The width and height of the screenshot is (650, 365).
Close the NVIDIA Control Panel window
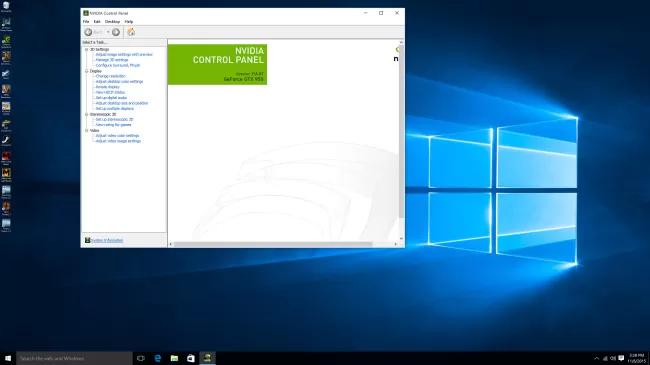pos(397,13)
